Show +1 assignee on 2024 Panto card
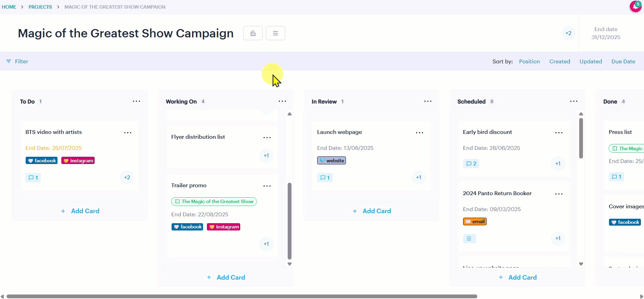Viewport: 644px width, 299px height. (x=558, y=238)
